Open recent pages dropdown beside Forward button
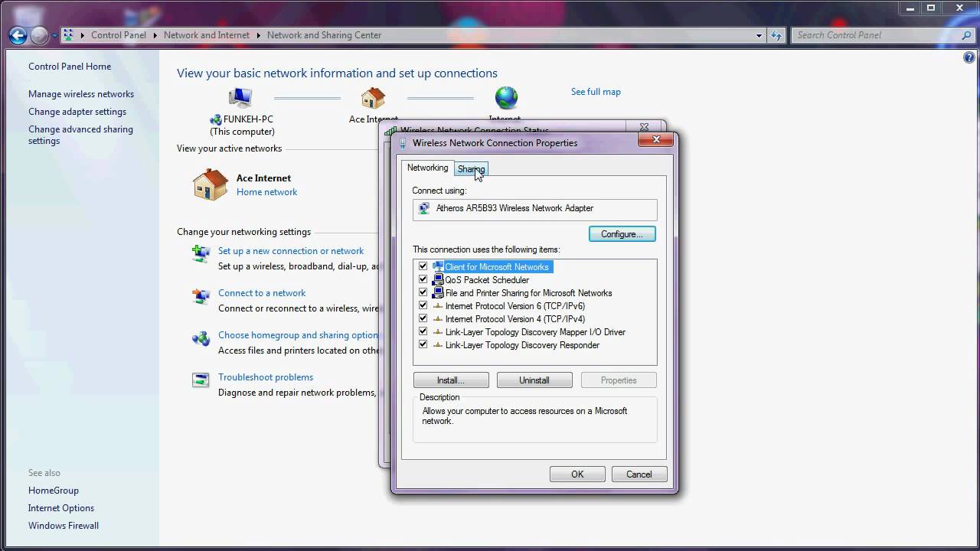980x551 pixels. [x=54, y=36]
